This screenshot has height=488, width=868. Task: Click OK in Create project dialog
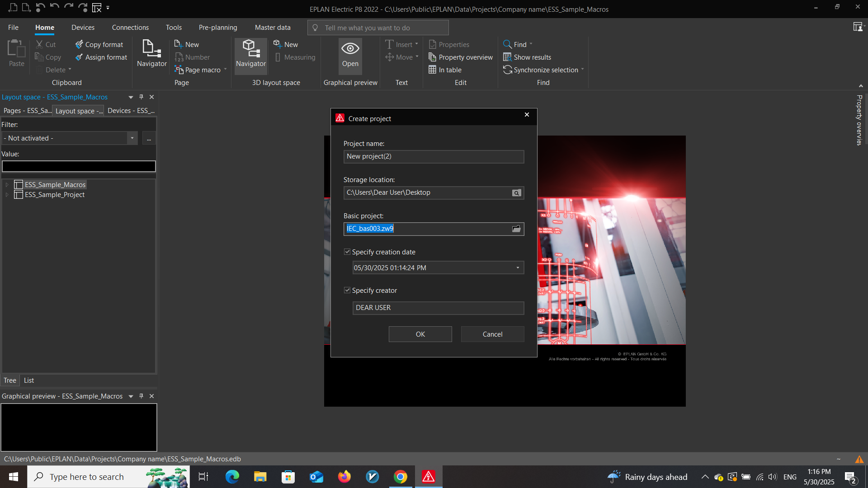point(420,334)
